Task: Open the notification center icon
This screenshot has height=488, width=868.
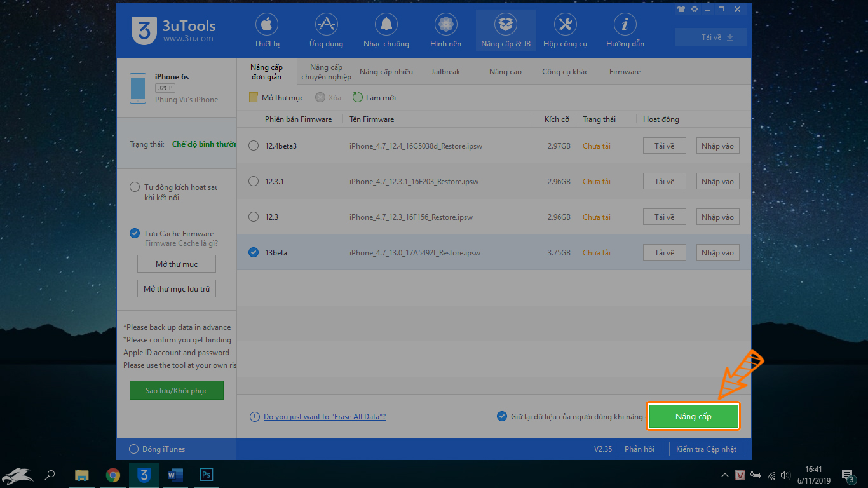Action: click(x=849, y=475)
